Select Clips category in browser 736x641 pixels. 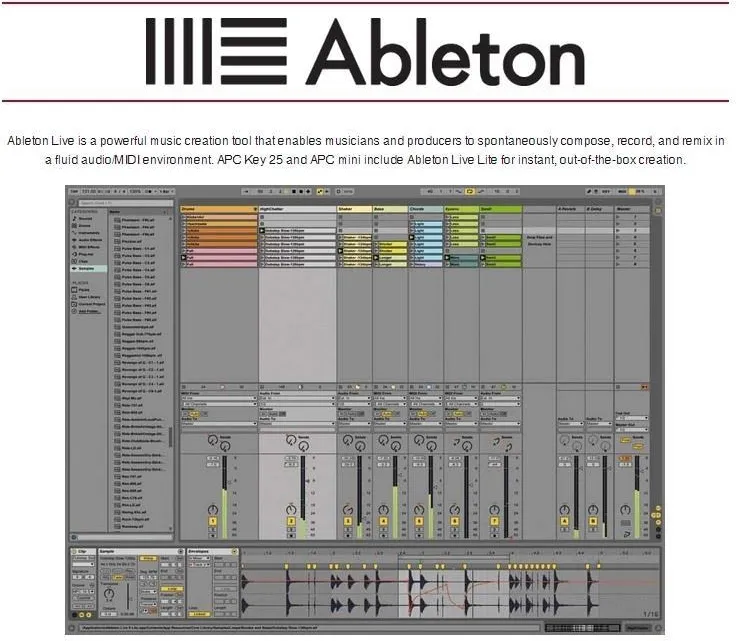pos(84,261)
